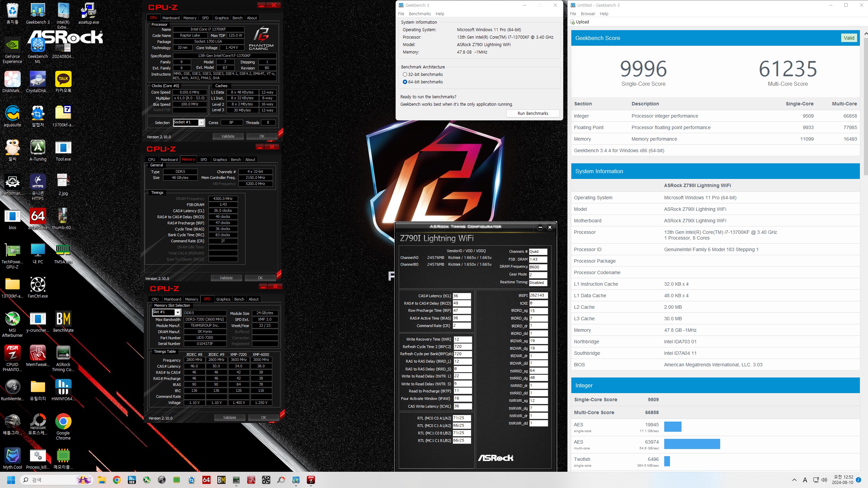Click the Windows Start button
Image resolution: width=868 pixels, height=488 pixels.
11,480
